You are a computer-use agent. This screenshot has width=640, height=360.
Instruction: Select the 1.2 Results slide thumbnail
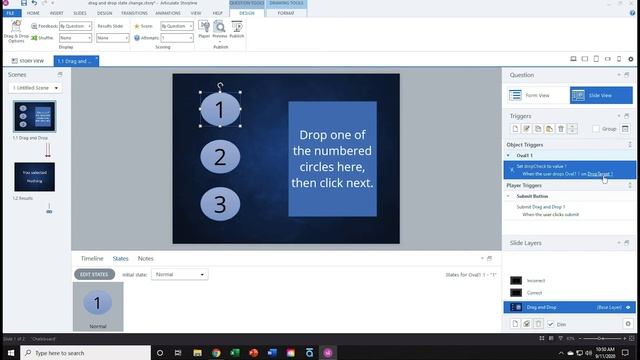click(35, 177)
